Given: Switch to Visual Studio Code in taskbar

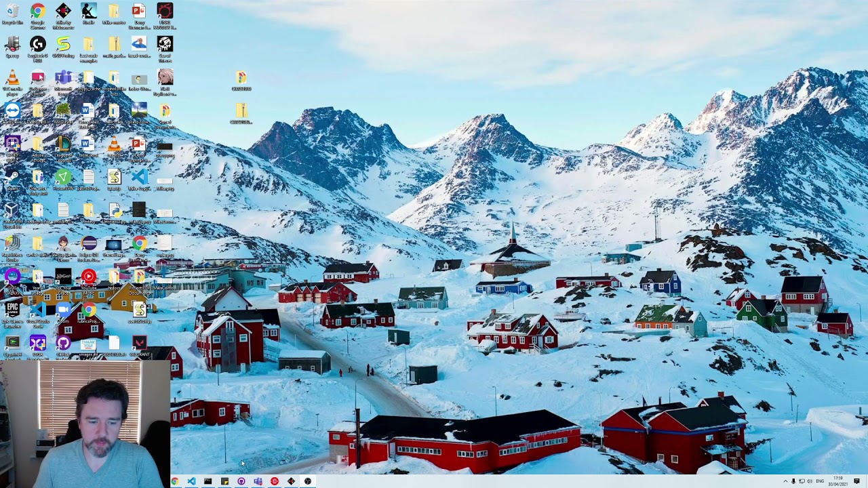Looking at the screenshot, I should [x=191, y=481].
